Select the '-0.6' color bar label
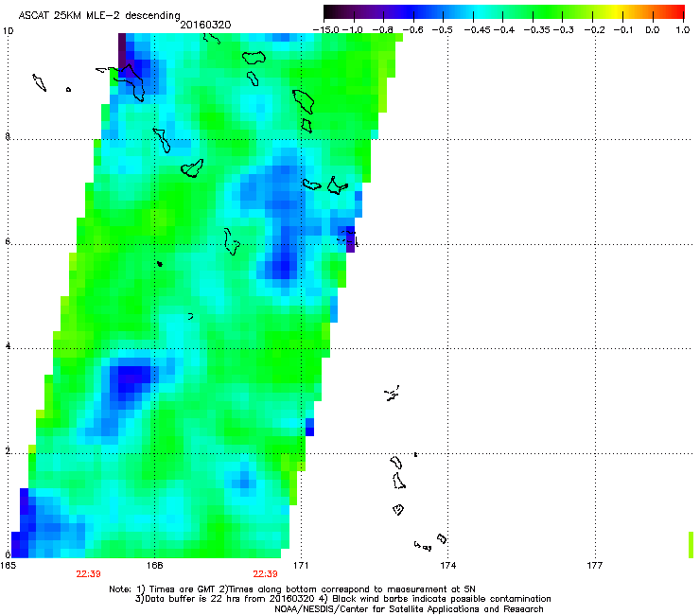 [x=413, y=30]
